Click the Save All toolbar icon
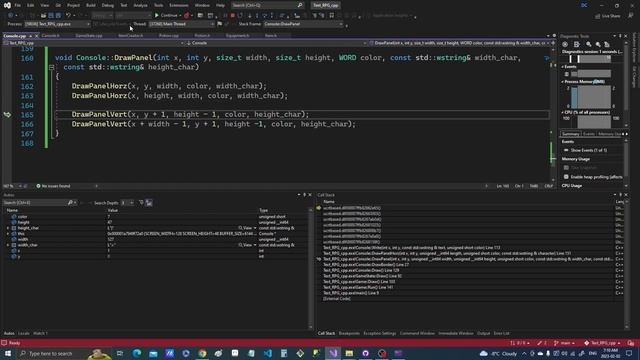The width and height of the screenshot is (640, 360). coord(58,16)
